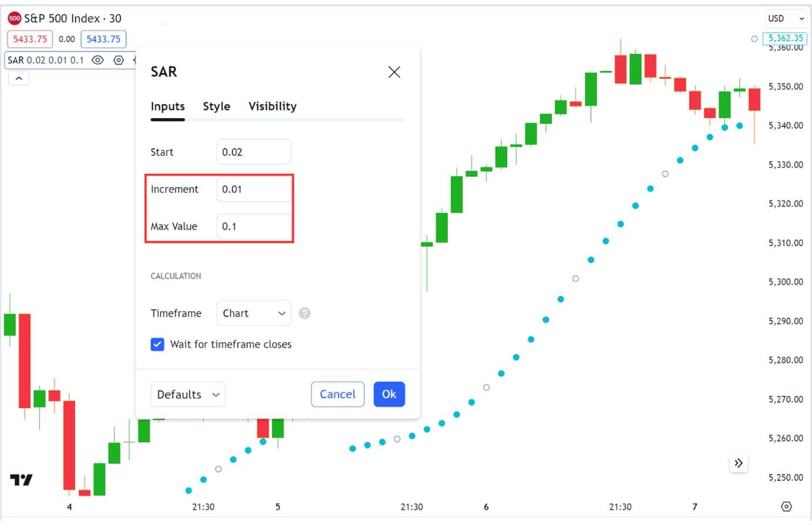The width and height of the screenshot is (812, 525).
Task: Open the USD currency dropdown
Action: click(786, 18)
